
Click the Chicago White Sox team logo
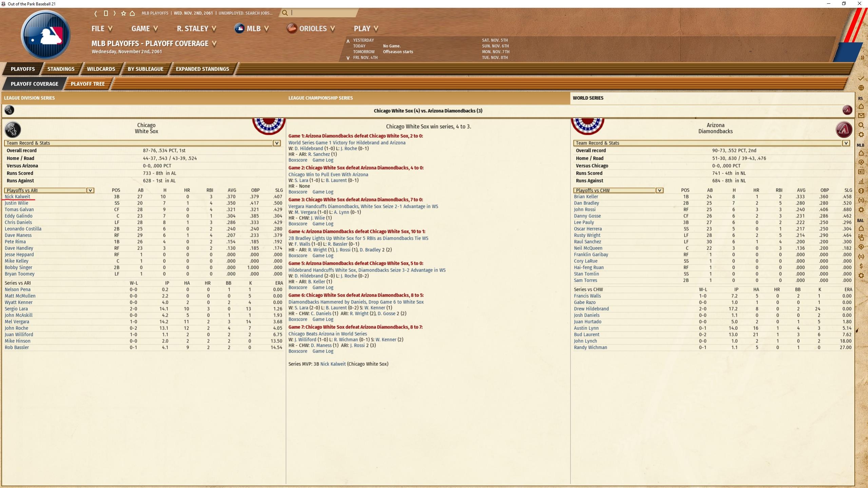click(x=13, y=130)
